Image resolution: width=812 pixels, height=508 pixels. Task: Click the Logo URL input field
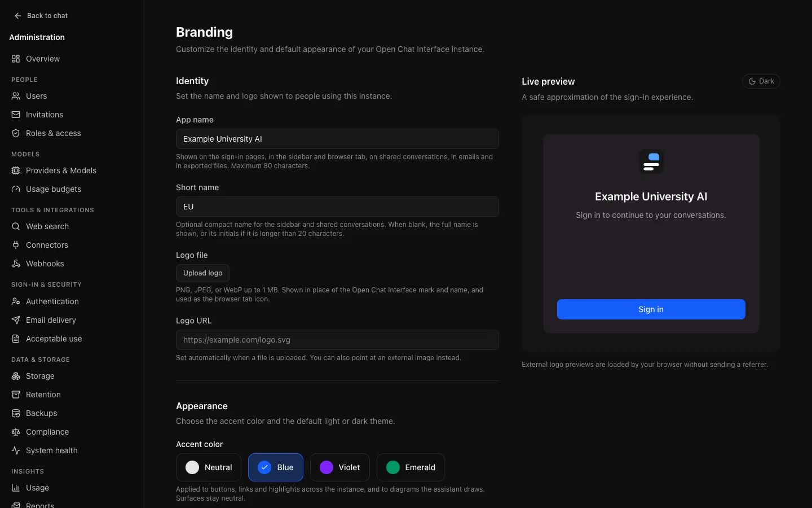click(x=337, y=340)
